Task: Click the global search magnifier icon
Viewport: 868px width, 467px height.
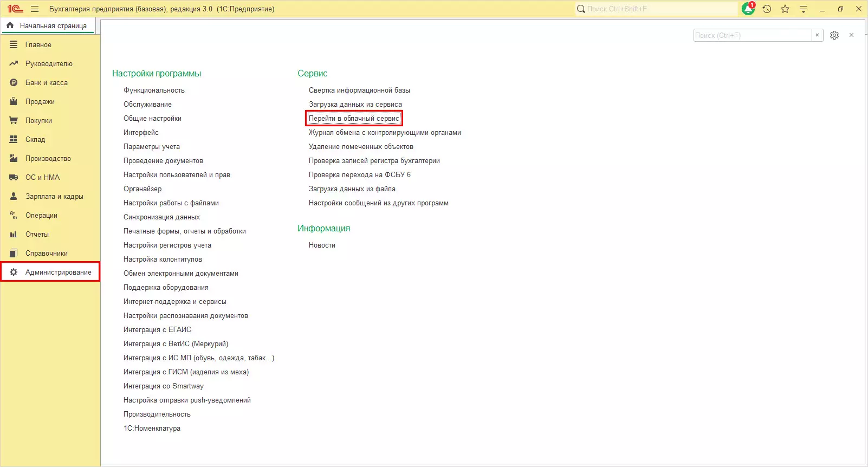Action: [x=581, y=9]
